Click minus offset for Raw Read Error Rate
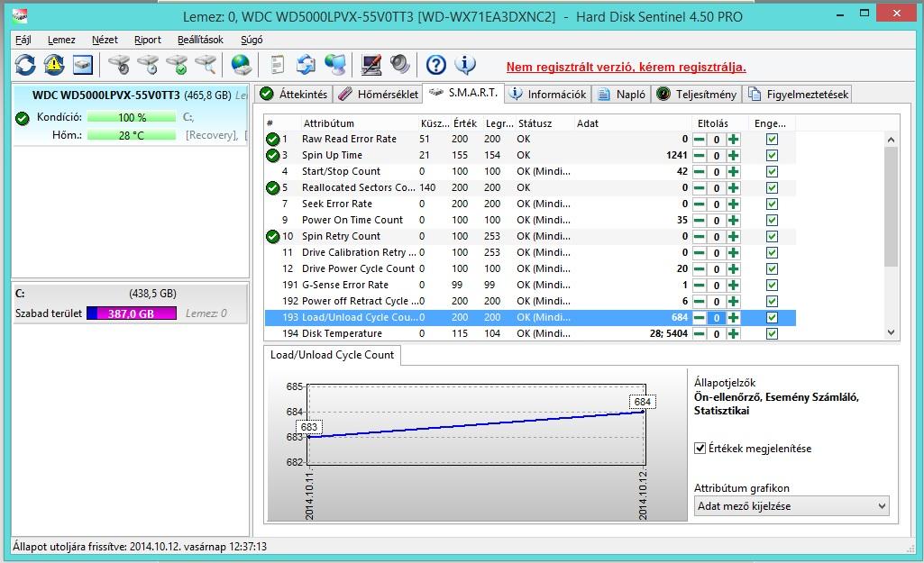This screenshot has width=924, height=563. coord(699,140)
